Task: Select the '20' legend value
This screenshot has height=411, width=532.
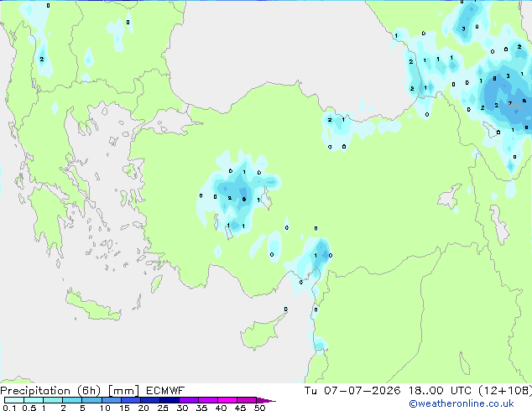Action: pos(143,408)
